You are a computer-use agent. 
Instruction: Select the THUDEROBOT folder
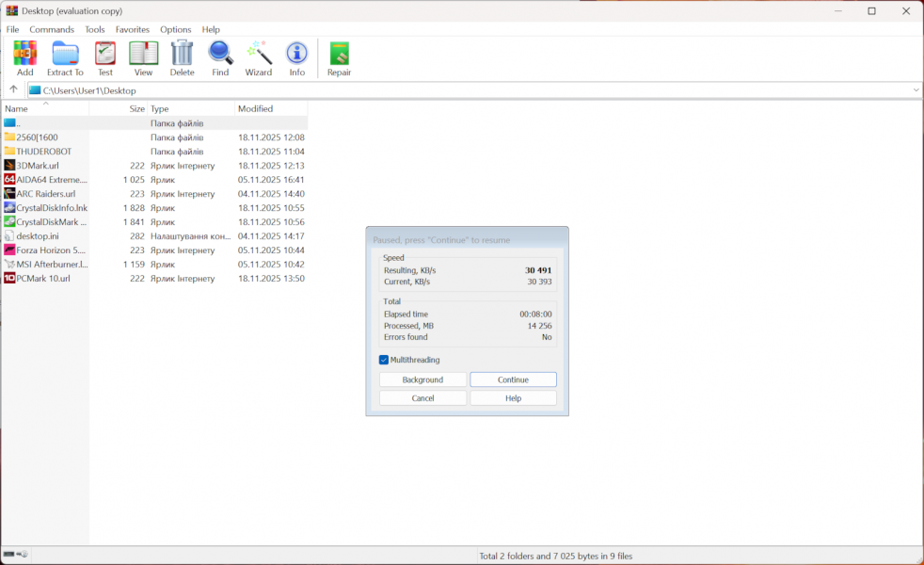tap(43, 152)
